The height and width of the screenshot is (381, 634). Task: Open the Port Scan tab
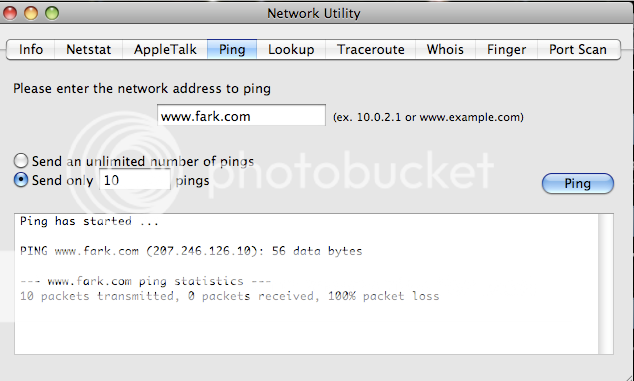tap(578, 49)
